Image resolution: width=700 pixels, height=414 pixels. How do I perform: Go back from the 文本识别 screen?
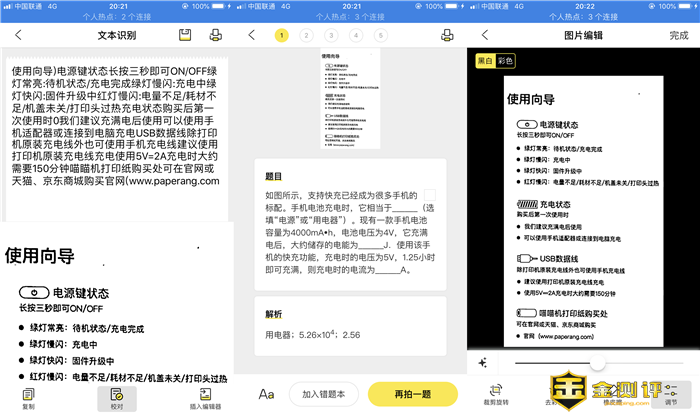18,35
